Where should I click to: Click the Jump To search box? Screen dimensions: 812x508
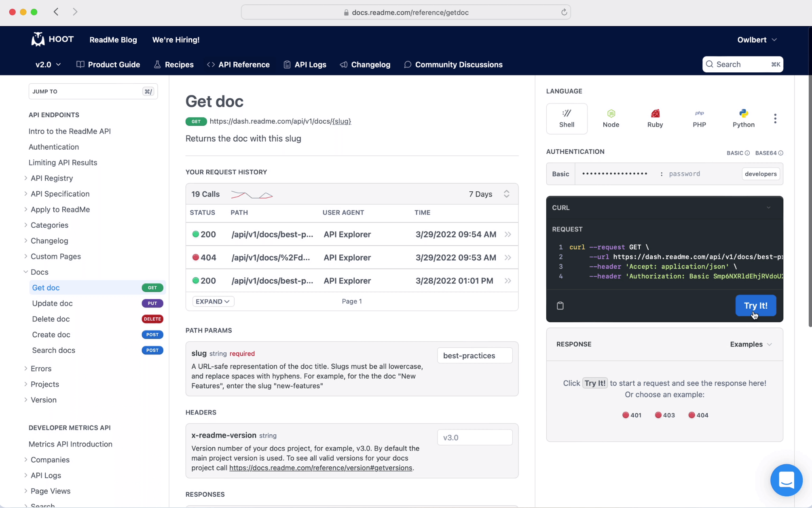coord(93,91)
